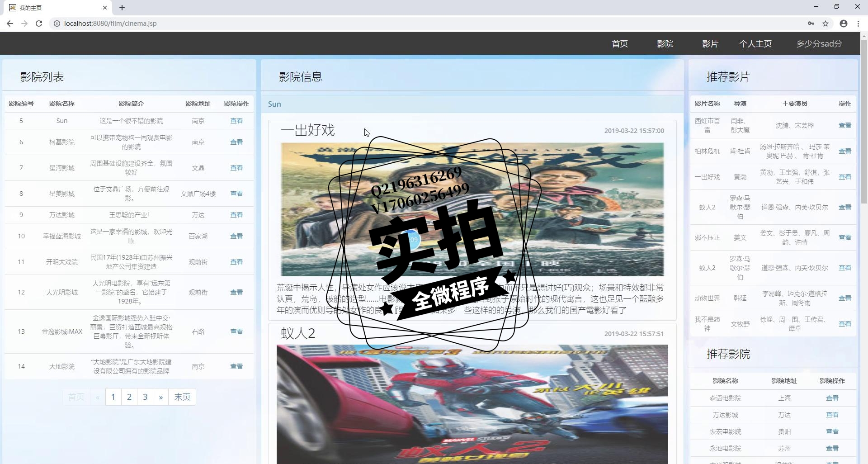
Task: Open 影片 navigation item
Action: [710, 44]
